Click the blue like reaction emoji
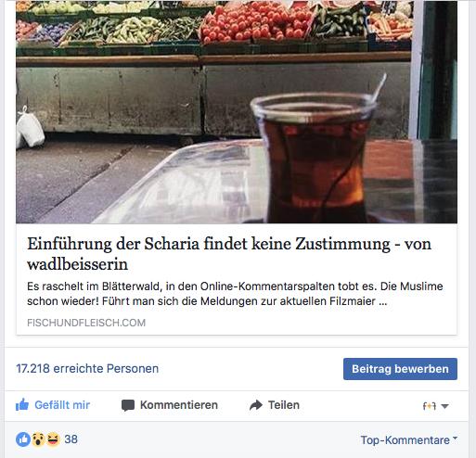Screen dimensions: 476x458 23,439
